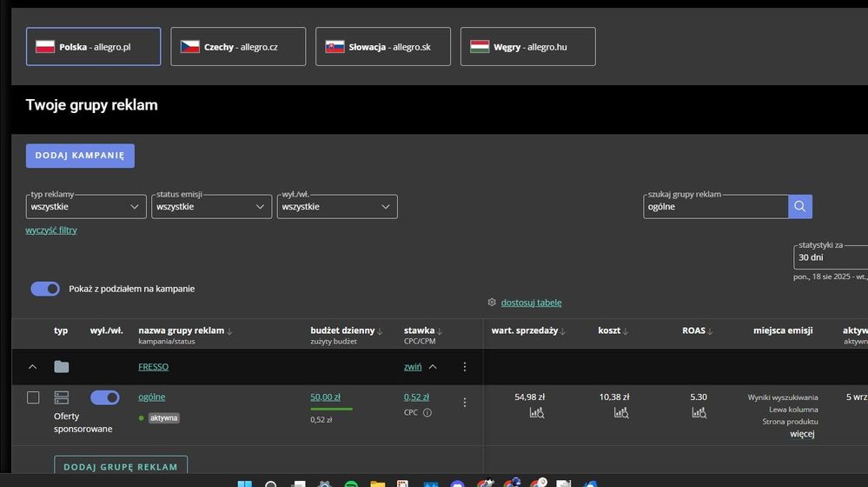Click więcej under miejsca emisji
868x487 pixels.
click(802, 434)
